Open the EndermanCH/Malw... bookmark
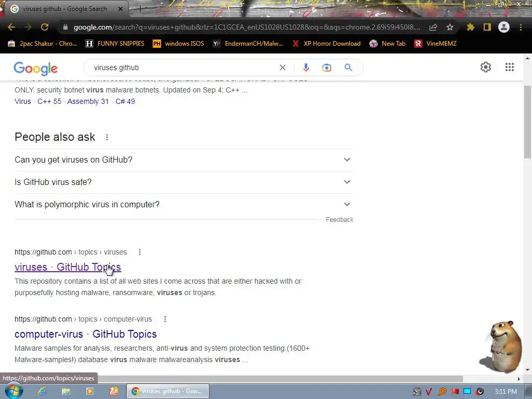Image resolution: width=532 pixels, height=399 pixels. 248,44
